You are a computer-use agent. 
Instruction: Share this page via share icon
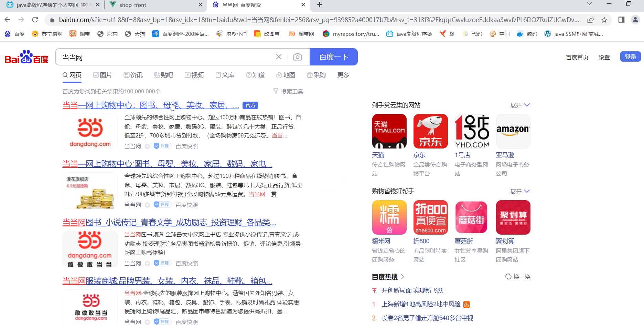(x=590, y=20)
